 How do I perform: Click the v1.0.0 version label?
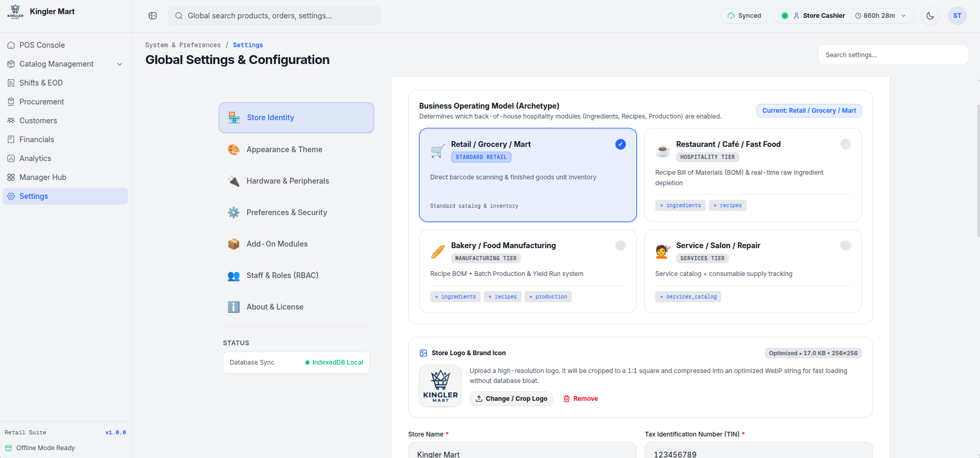click(115, 433)
